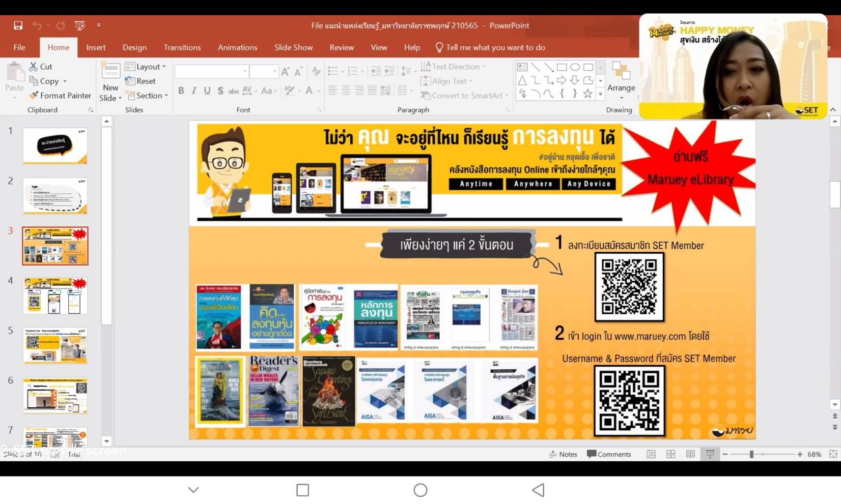The width and height of the screenshot is (841, 504).
Task: Start Slide Show from status bar
Action: (x=710, y=454)
